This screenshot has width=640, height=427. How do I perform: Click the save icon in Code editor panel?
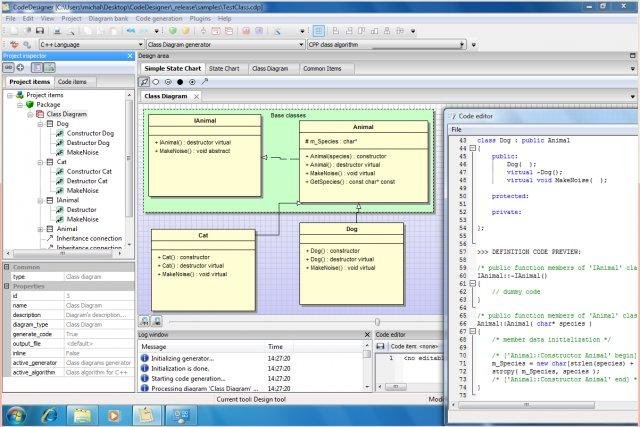[381, 346]
